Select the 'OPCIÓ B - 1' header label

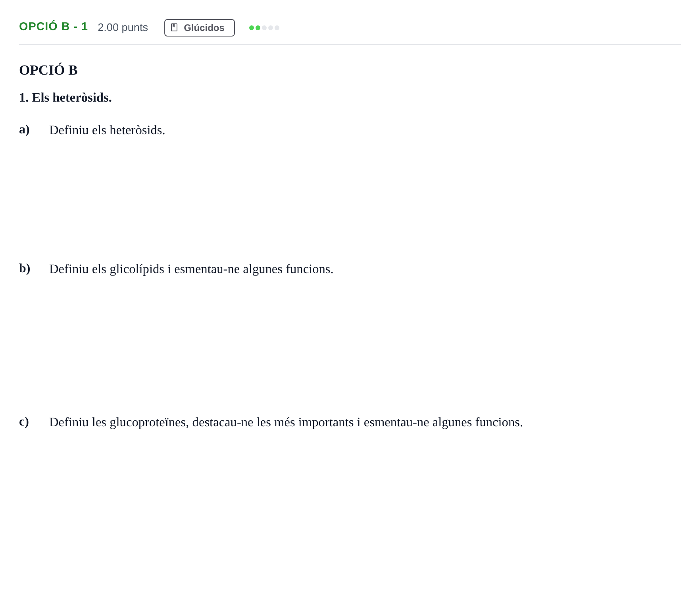click(x=54, y=27)
